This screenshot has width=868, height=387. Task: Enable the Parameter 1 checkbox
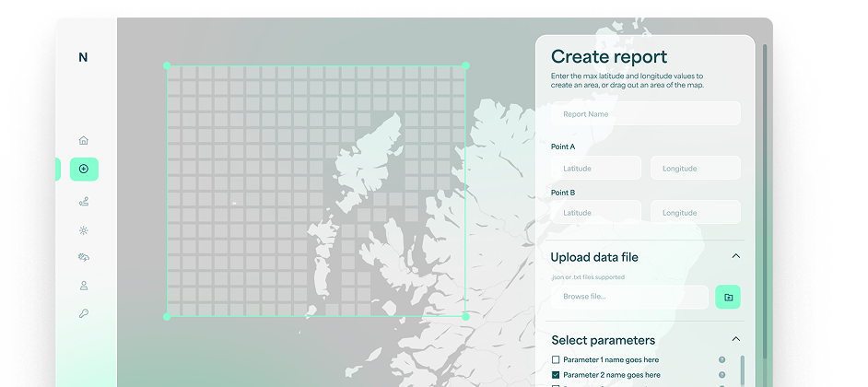coord(556,360)
